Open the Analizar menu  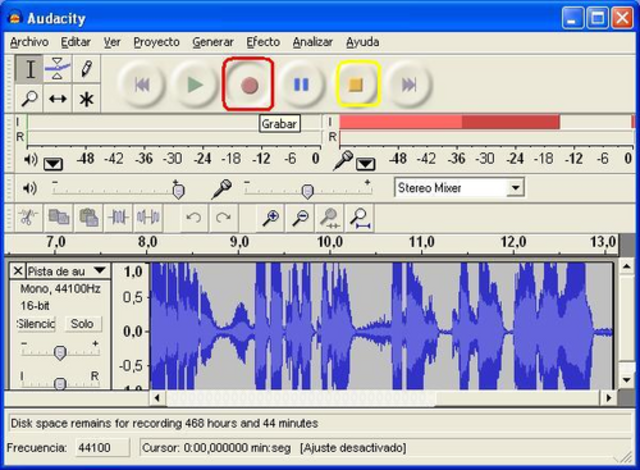tap(313, 42)
